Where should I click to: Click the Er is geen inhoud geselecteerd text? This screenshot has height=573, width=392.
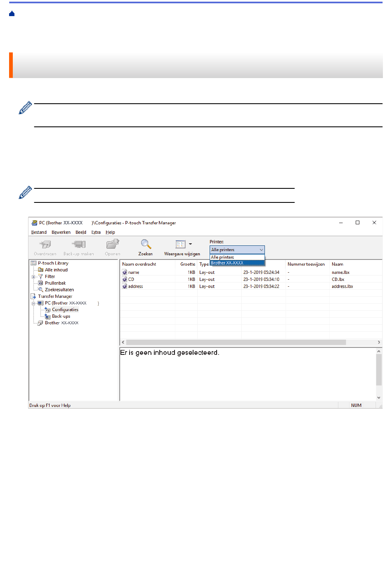170,352
